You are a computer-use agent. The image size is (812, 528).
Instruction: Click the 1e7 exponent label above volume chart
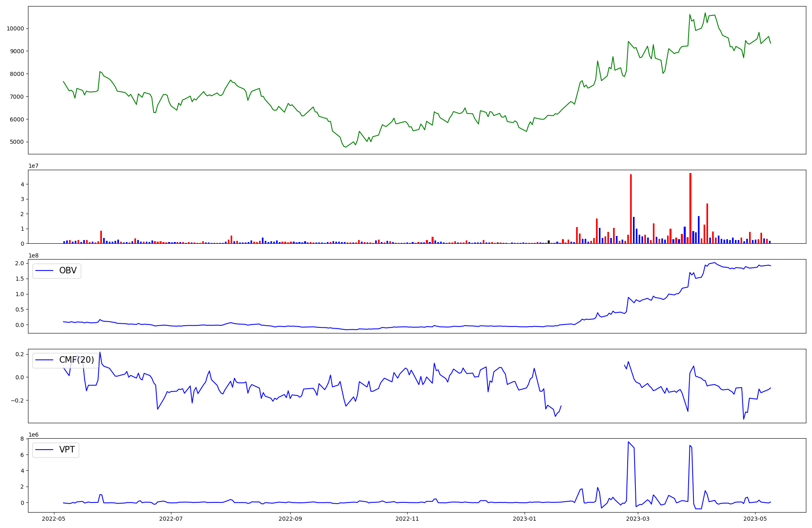click(x=33, y=166)
